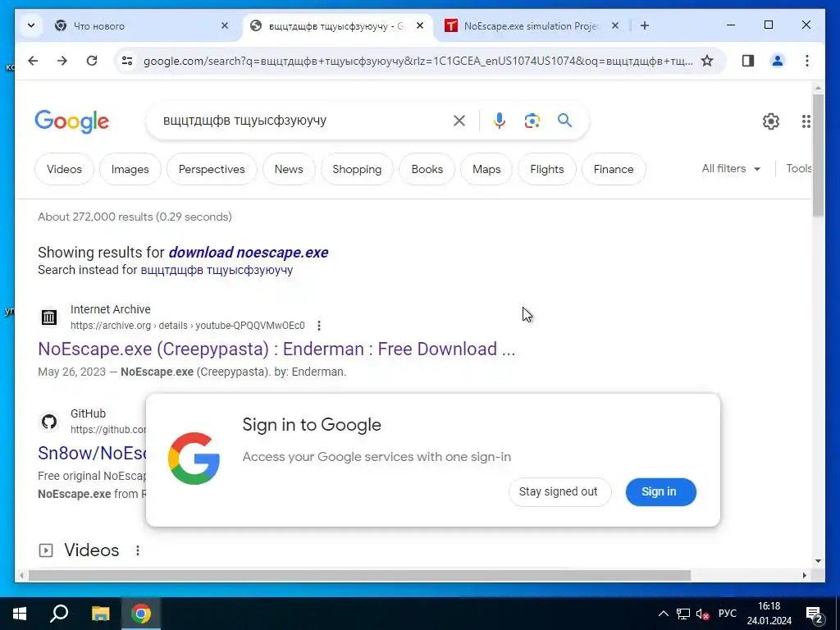Screen dimensions: 840x630
Task: Click the muted volume tray icon
Action: (x=702, y=614)
